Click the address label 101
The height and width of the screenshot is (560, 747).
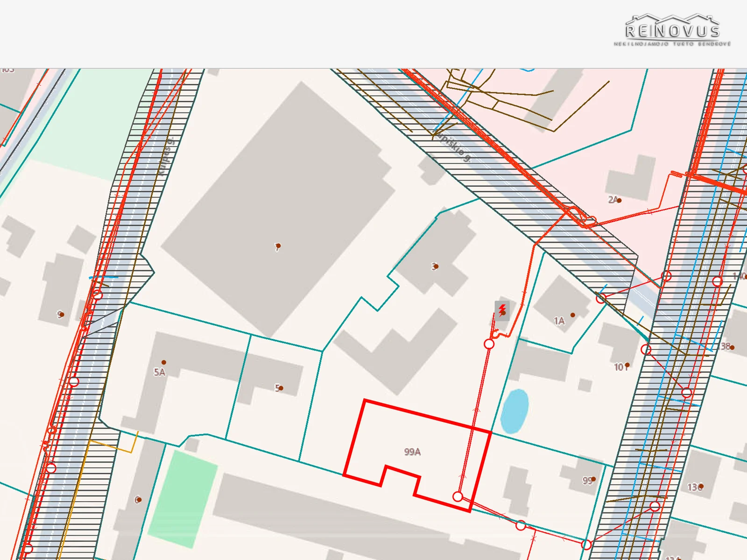coord(620,367)
